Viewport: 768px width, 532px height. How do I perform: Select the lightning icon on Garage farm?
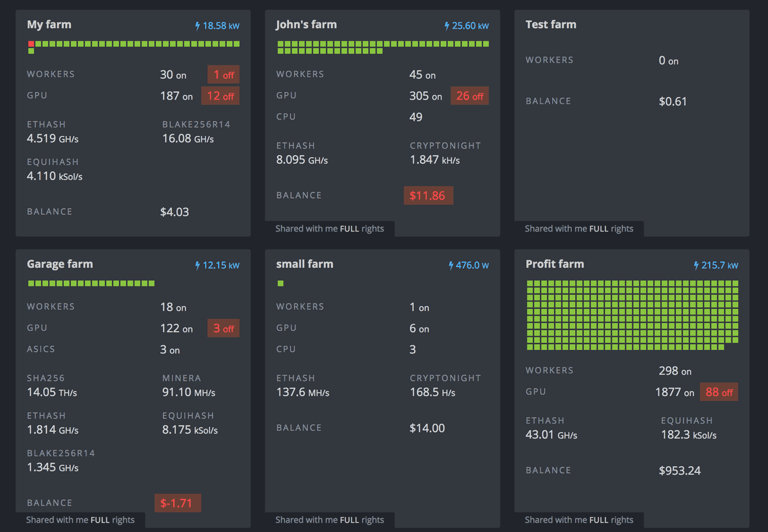click(197, 264)
